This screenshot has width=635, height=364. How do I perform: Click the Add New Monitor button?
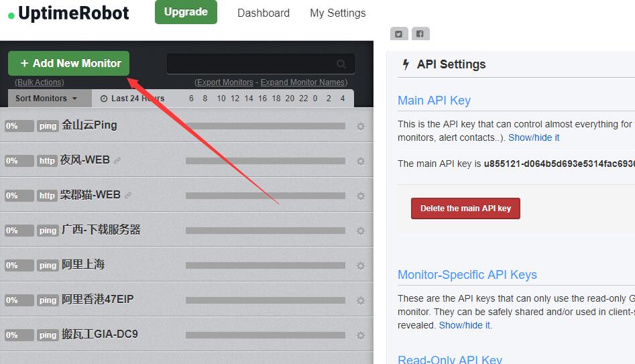[x=69, y=64]
